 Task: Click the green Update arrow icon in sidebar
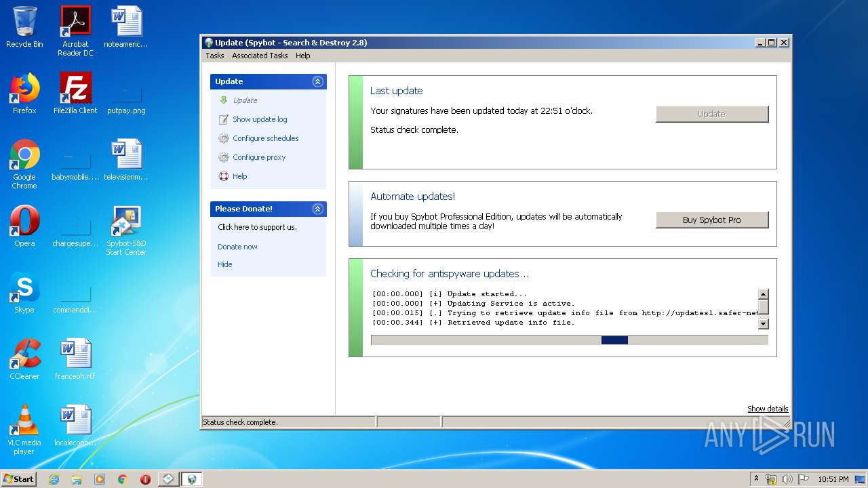pos(224,100)
